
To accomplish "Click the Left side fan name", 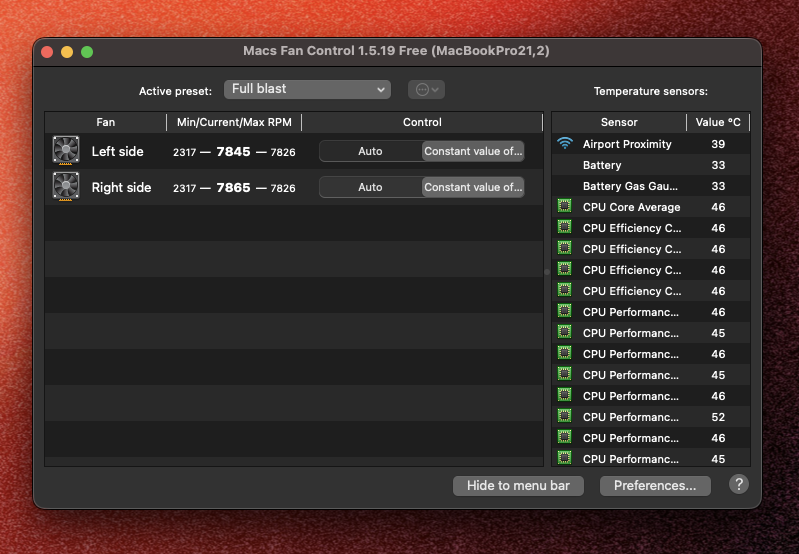I will click(x=117, y=151).
